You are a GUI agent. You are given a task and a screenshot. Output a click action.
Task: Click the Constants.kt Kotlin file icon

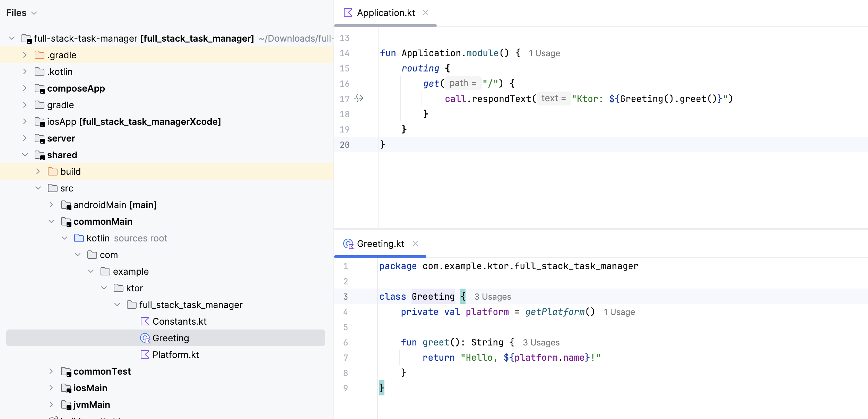coord(145,321)
